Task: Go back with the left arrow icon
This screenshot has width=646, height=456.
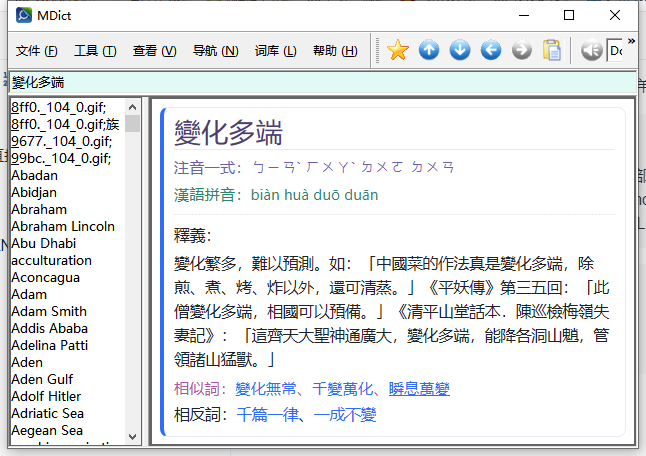Action: click(491, 50)
